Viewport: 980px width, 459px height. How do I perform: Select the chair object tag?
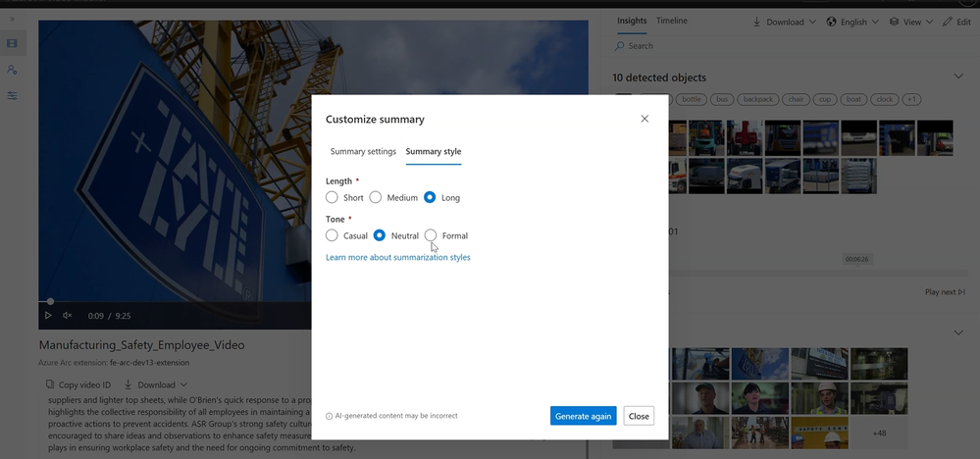(796, 99)
